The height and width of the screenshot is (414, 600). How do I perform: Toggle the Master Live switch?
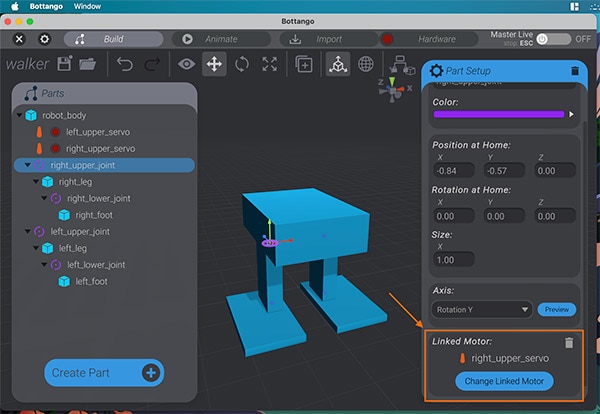[551, 39]
